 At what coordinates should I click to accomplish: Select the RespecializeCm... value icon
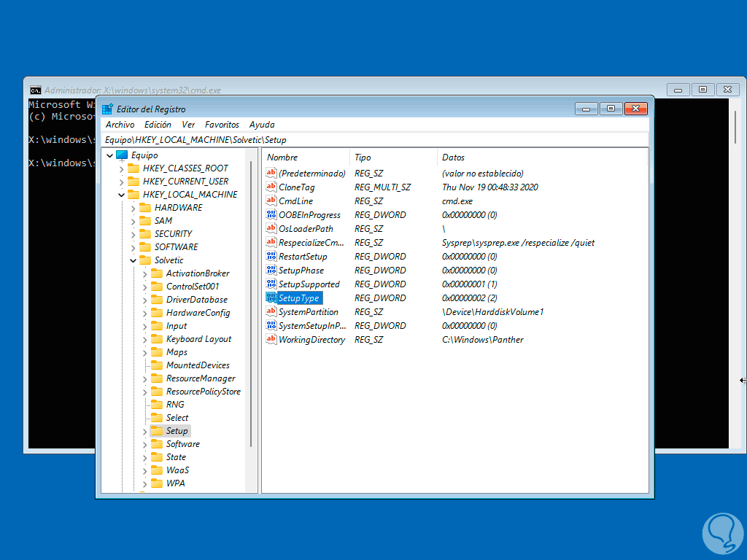tap(271, 242)
